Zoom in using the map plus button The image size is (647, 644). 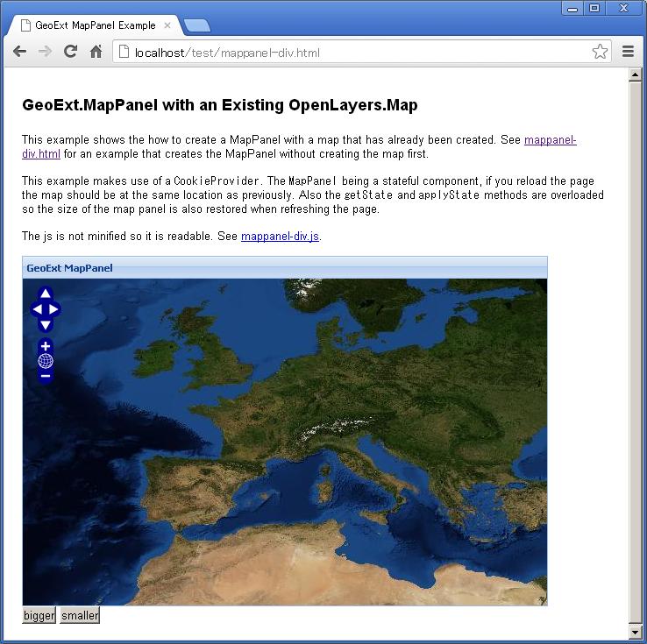[46, 346]
